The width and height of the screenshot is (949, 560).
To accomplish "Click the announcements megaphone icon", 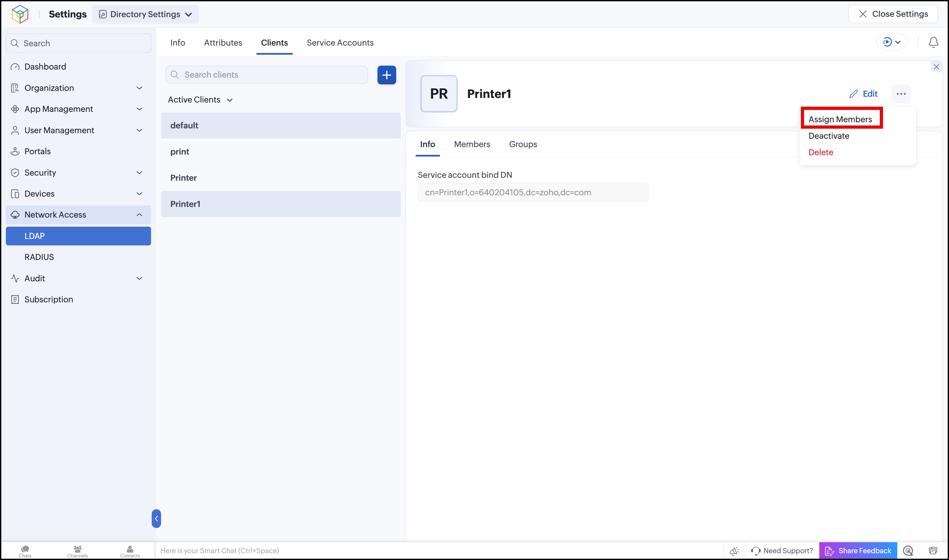I will pyautogui.click(x=734, y=551).
